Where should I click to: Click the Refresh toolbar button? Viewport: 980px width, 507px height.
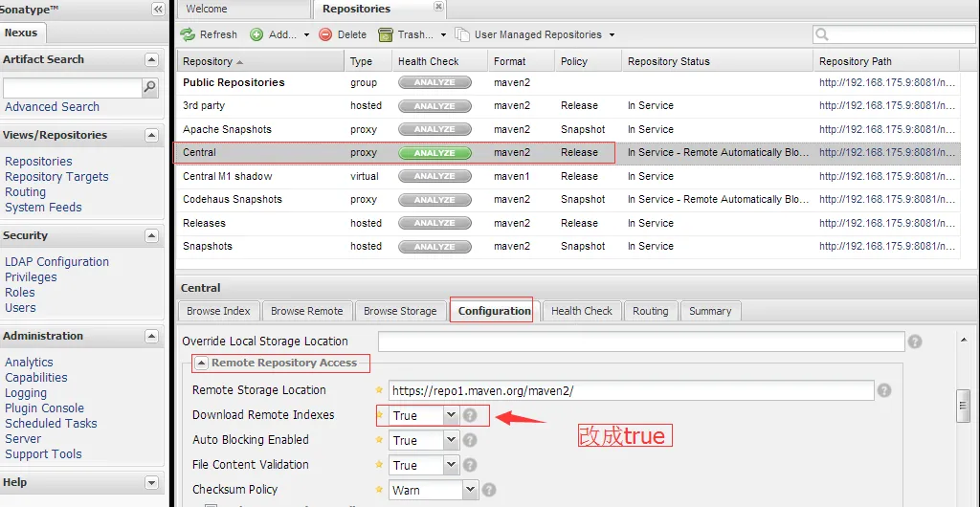click(x=209, y=34)
